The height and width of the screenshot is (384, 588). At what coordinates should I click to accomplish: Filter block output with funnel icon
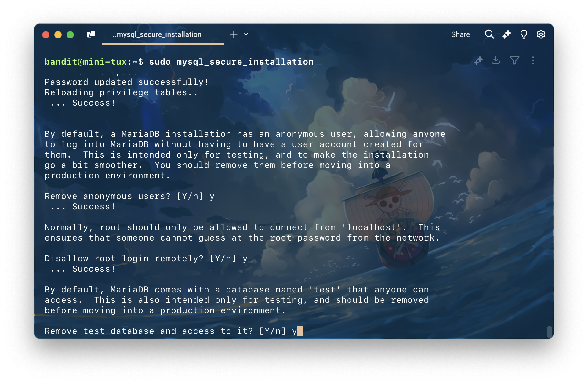(514, 60)
